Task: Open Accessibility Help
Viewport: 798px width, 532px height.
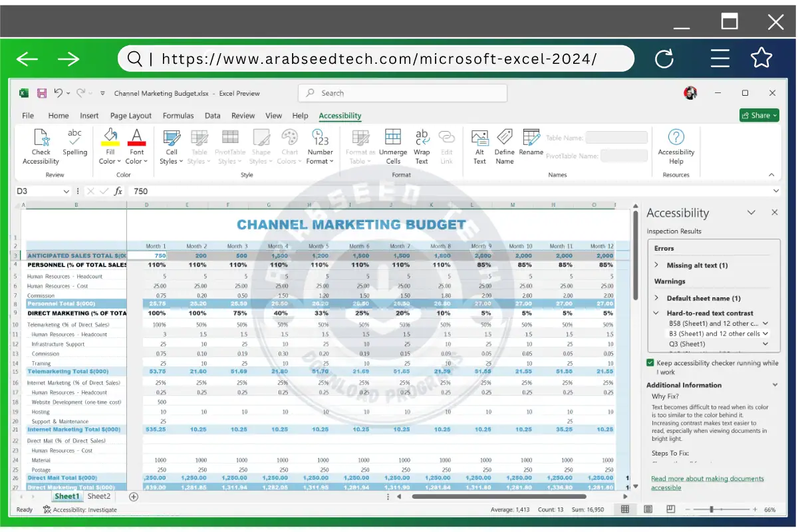Action: coord(676,148)
